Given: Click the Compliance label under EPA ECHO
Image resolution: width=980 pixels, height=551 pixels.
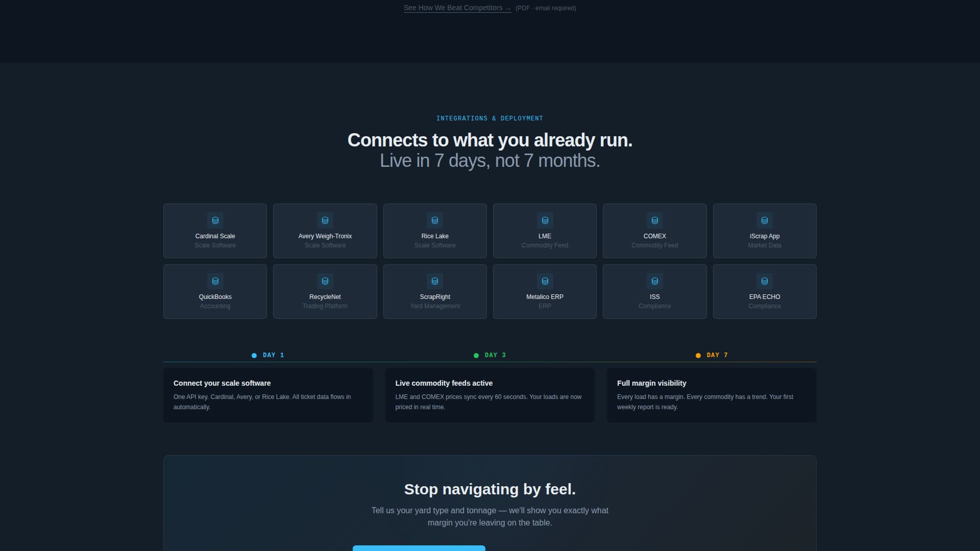Looking at the screenshot, I should pos(765,306).
